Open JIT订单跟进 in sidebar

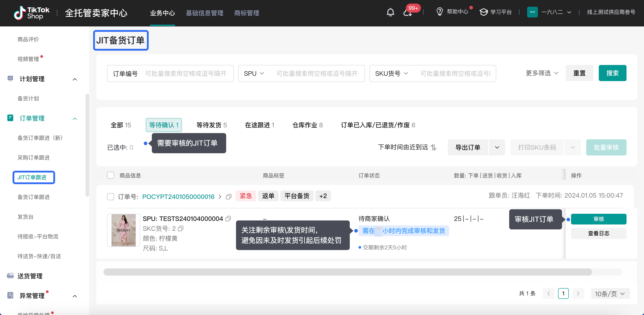coord(32,177)
